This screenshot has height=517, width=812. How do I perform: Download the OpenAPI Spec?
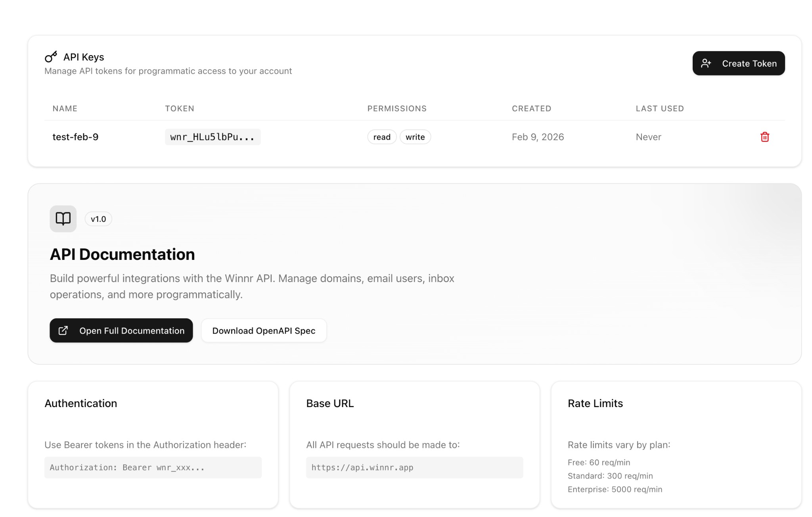click(x=264, y=330)
